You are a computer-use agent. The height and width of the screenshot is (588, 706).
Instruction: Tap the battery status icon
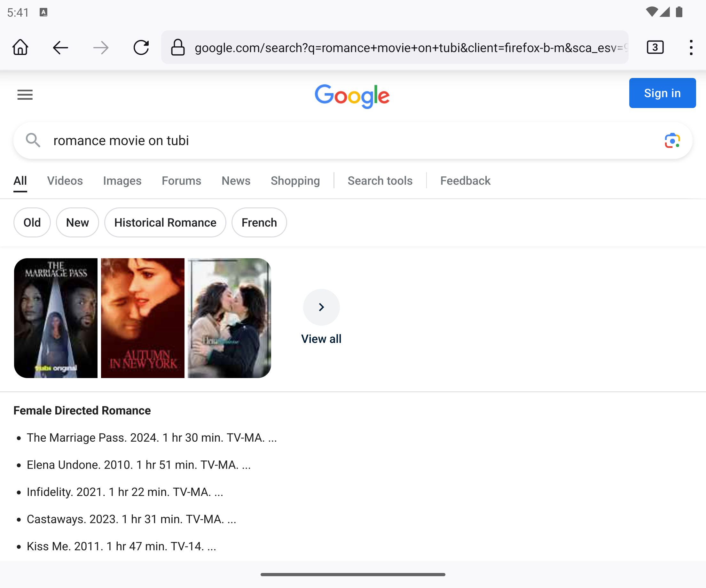coord(679,12)
